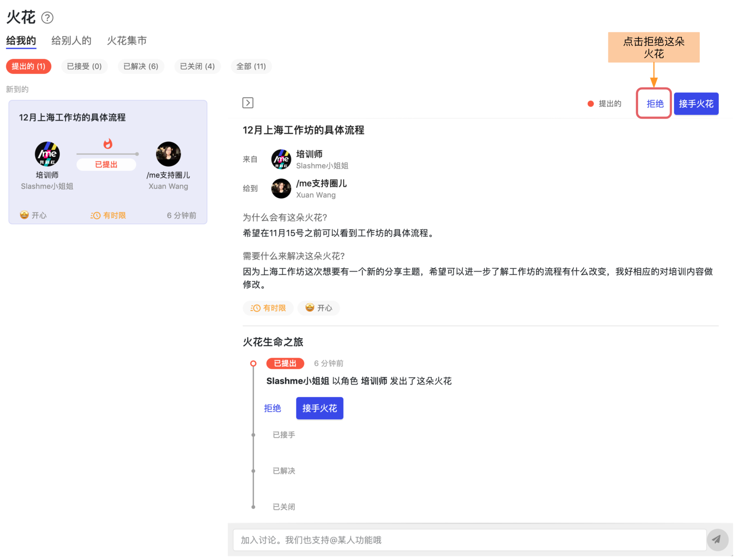Image resolution: width=739 pixels, height=560 pixels.
Task: Click the 已解决 timeline step
Action: [x=284, y=471]
